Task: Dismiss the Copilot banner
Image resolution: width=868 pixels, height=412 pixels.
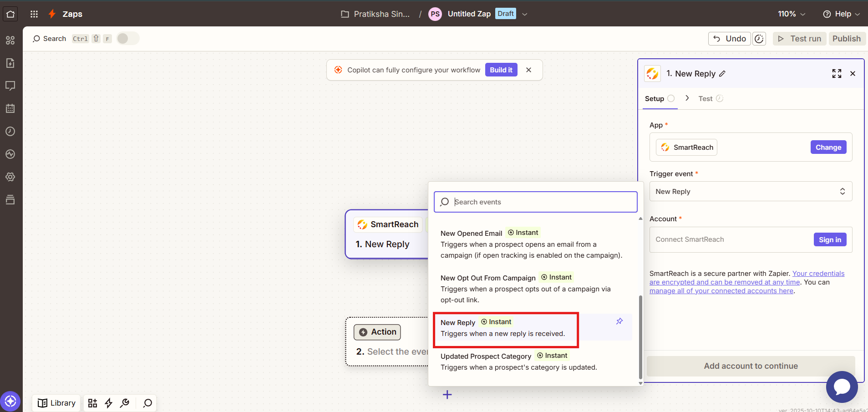Action: pos(528,70)
